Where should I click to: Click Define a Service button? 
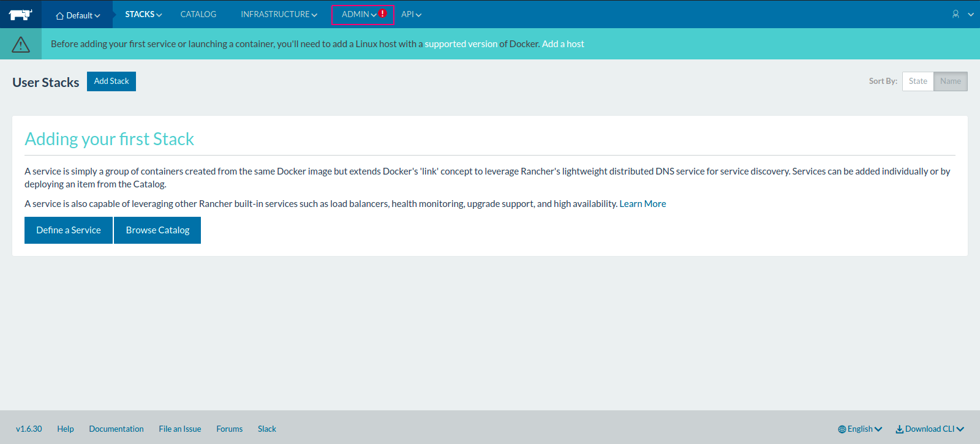pyautogui.click(x=69, y=230)
